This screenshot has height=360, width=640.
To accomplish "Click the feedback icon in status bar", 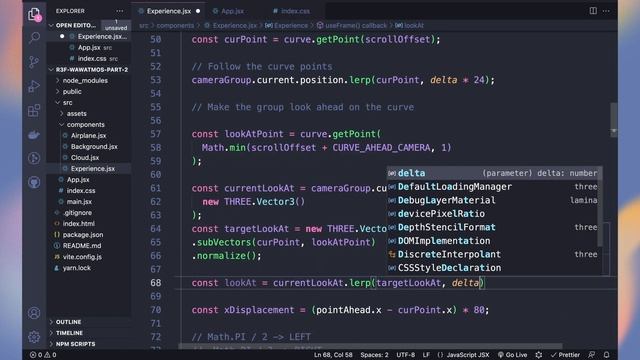I will pyautogui.click(x=591, y=355).
